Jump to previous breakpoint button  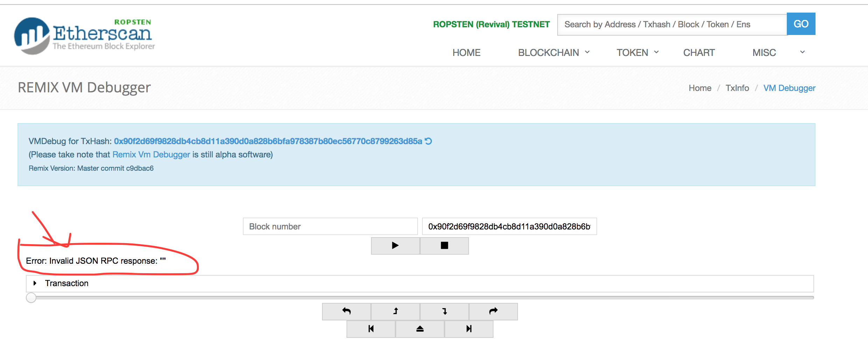click(x=371, y=329)
